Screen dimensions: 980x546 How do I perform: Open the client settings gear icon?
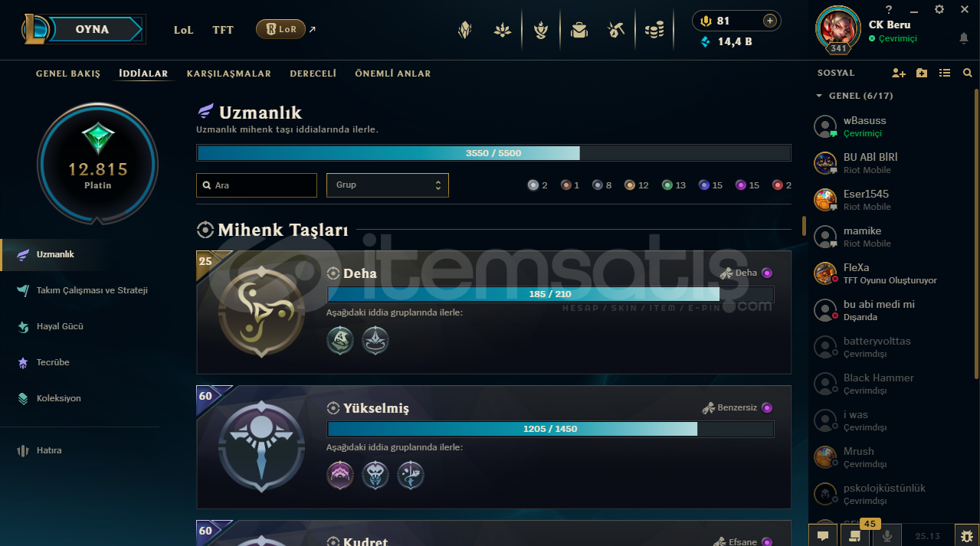[939, 9]
